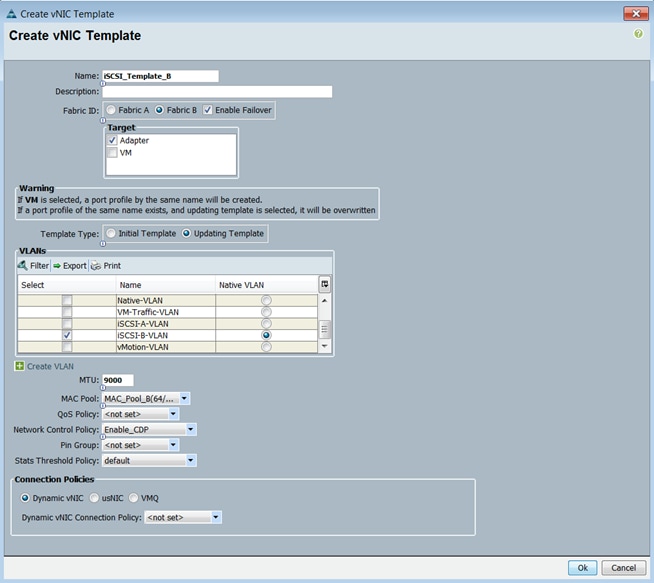Open the VLAN table column settings icon
The image size is (654, 583).
click(x=324, y=284)
